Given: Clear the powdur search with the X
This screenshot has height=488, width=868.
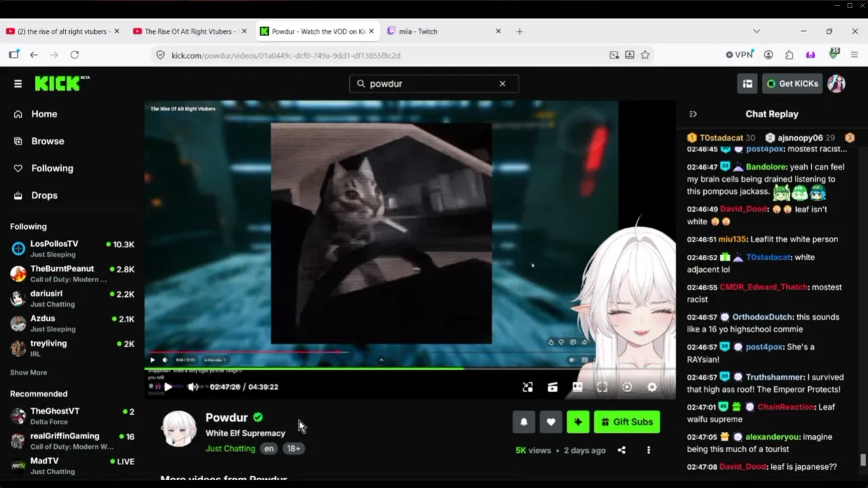Looking at the screenshot, I should coord(502,83).
